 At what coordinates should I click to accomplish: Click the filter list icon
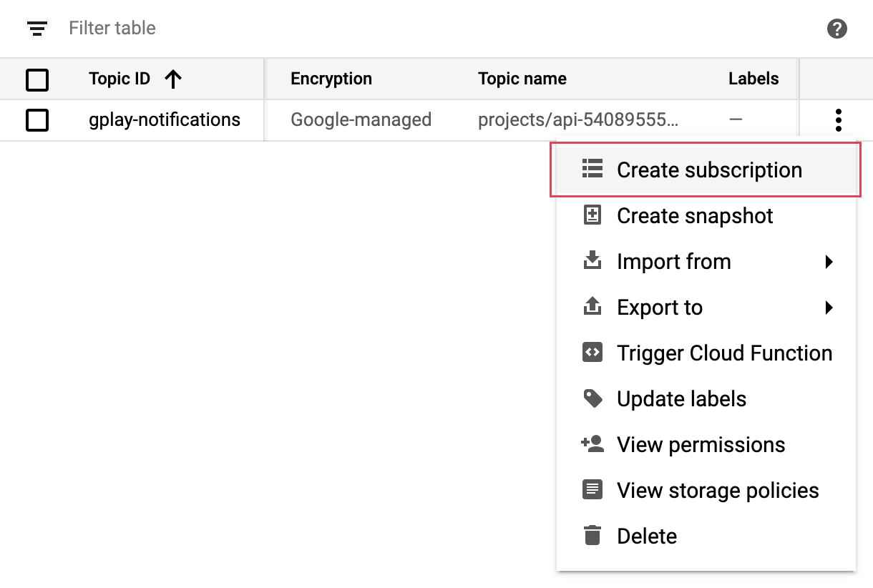(x=37, y=29)
